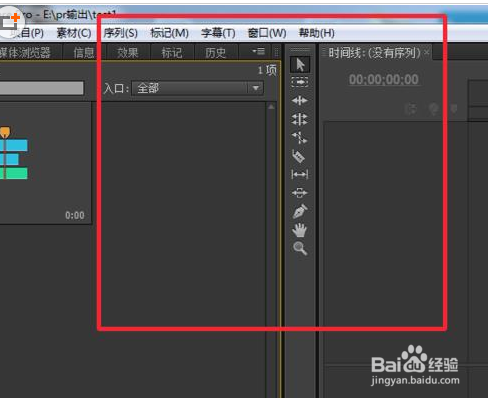Select the Razor tool

[x=299, y=156]
